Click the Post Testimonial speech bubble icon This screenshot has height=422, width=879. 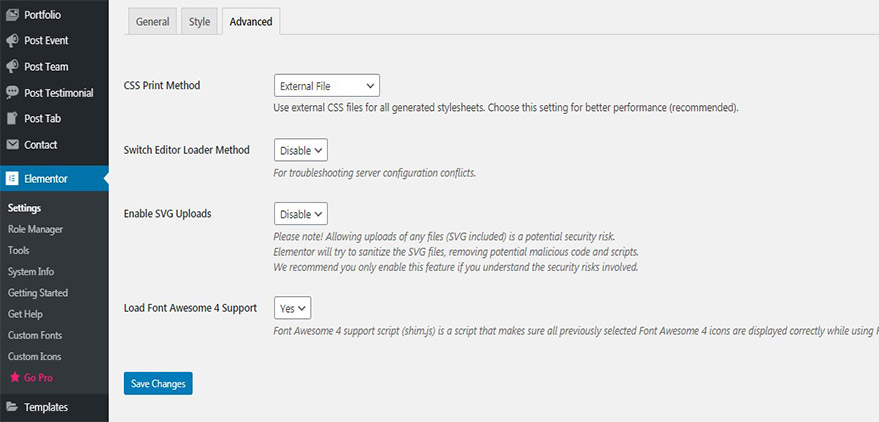click(x=12, y=93)
